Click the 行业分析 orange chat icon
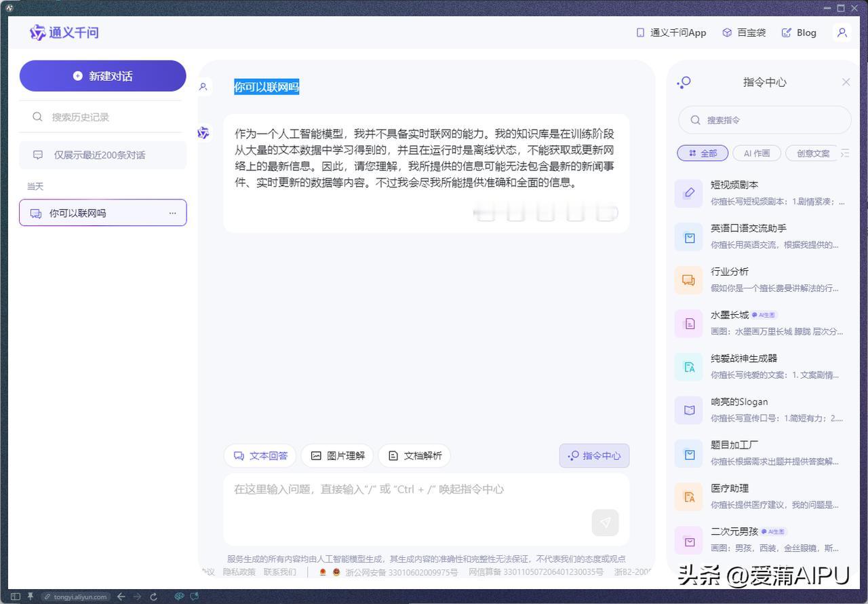The image size is (868, 604). tap(688, 280)
